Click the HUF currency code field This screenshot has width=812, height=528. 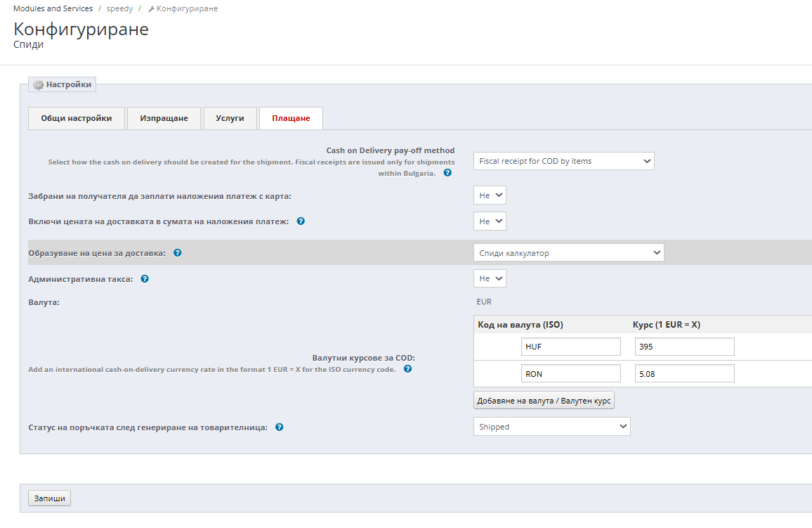570,347
